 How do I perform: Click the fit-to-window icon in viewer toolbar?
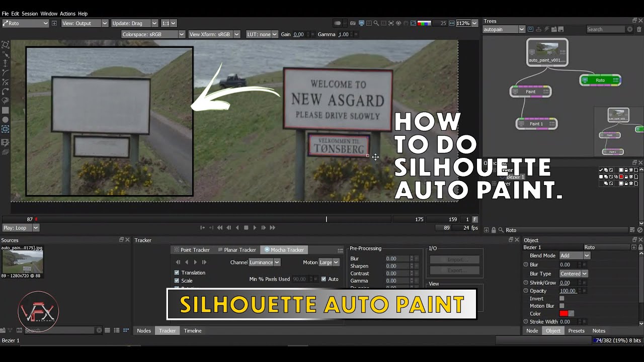(x=391, y=23)
